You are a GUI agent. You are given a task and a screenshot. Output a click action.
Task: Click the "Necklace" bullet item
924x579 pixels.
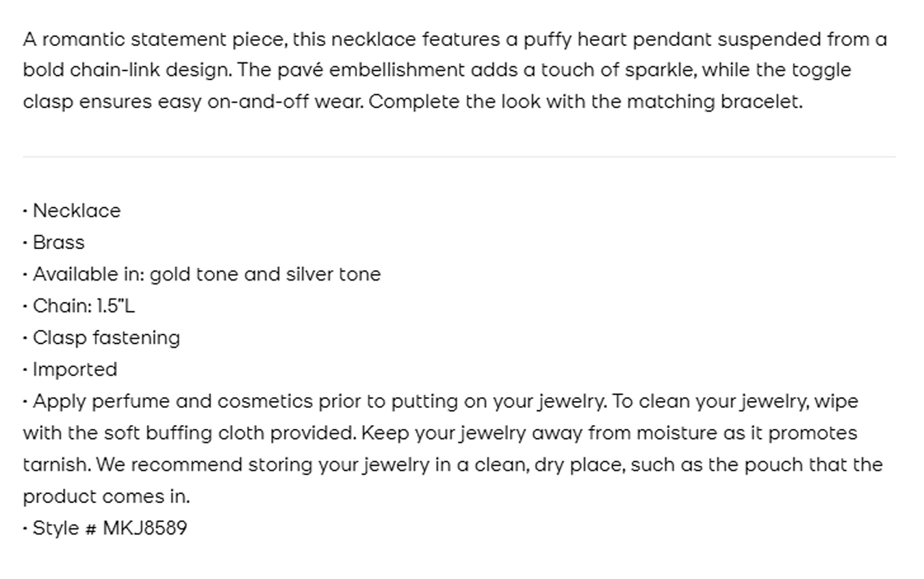pos(76,211)
